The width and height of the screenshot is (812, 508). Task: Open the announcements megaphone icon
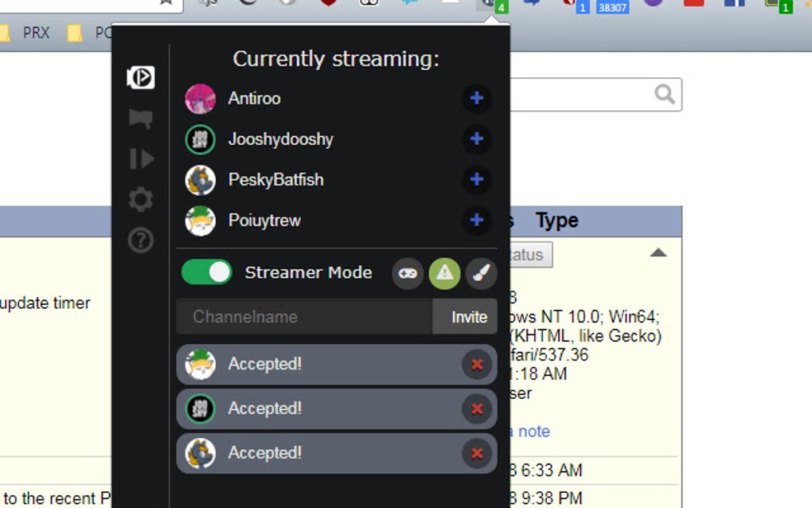139,118
